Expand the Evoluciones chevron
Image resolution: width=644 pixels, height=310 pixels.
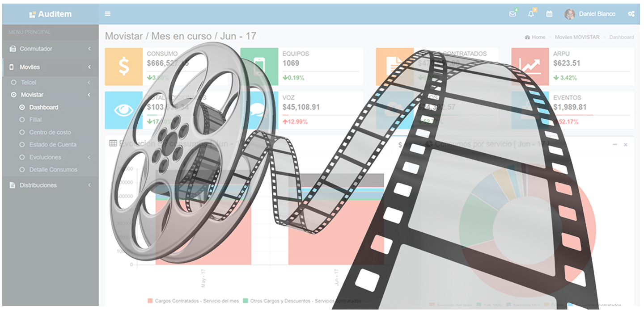click(x=89, y=157)
